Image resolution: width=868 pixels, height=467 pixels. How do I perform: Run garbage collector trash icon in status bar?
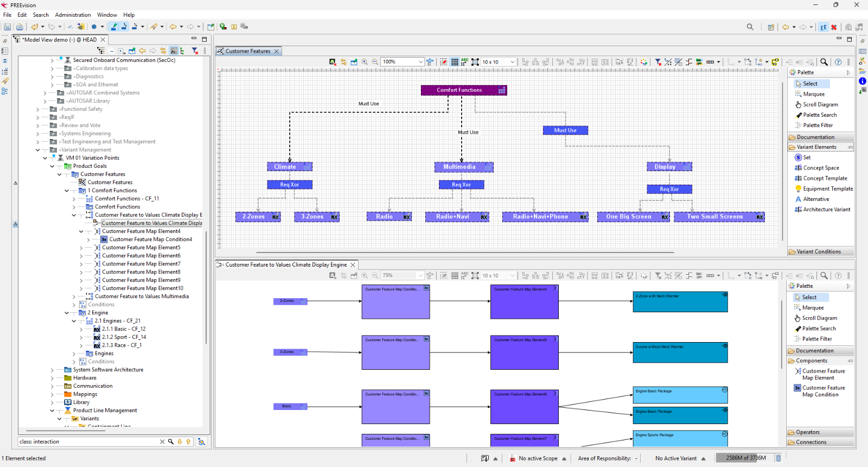pos(778,458)
